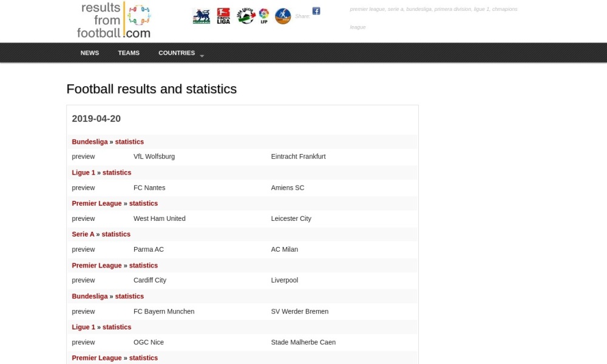Share the page via the Facebook icon
Screen dimensions: 607x364
[316, 11]
